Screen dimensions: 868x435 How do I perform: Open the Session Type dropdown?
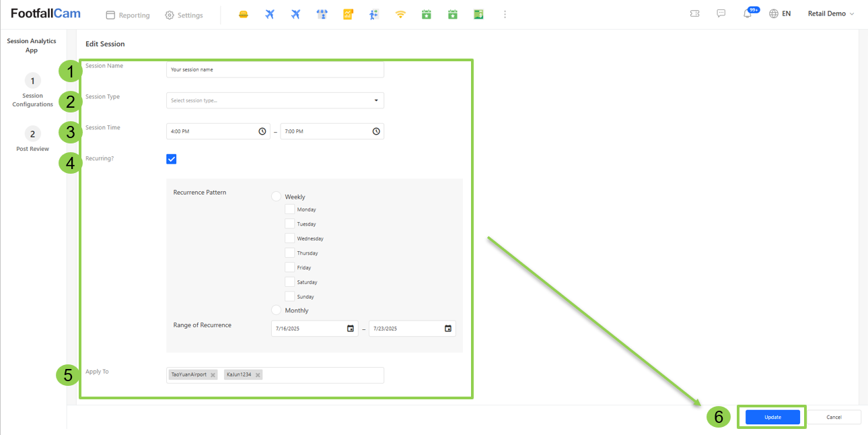(x=275, y=100)
